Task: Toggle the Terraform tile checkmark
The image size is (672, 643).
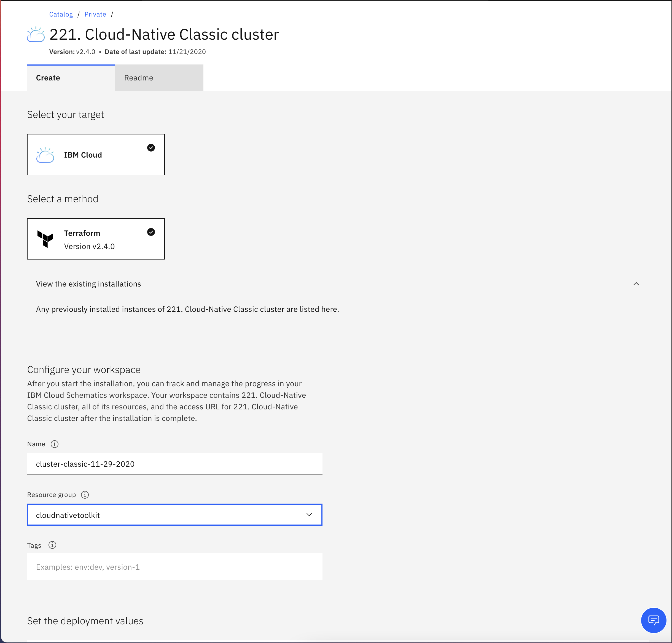Action: pos(151,232)
